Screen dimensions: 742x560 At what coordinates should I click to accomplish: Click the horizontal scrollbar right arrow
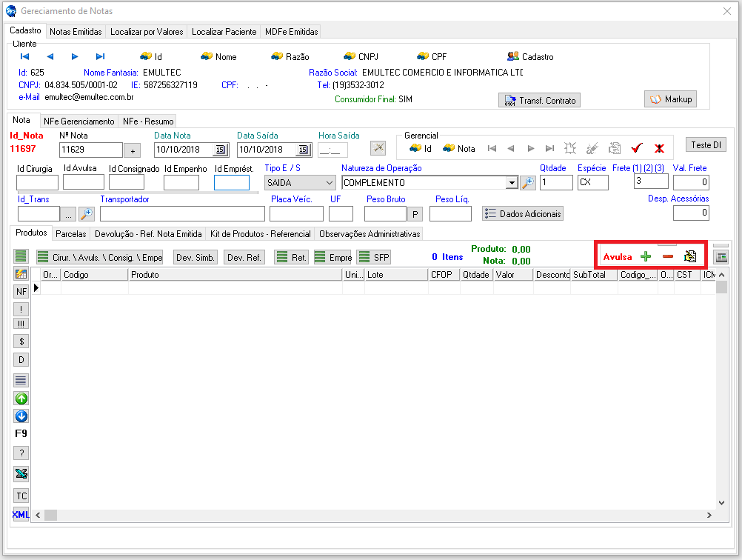click(709, 515)
